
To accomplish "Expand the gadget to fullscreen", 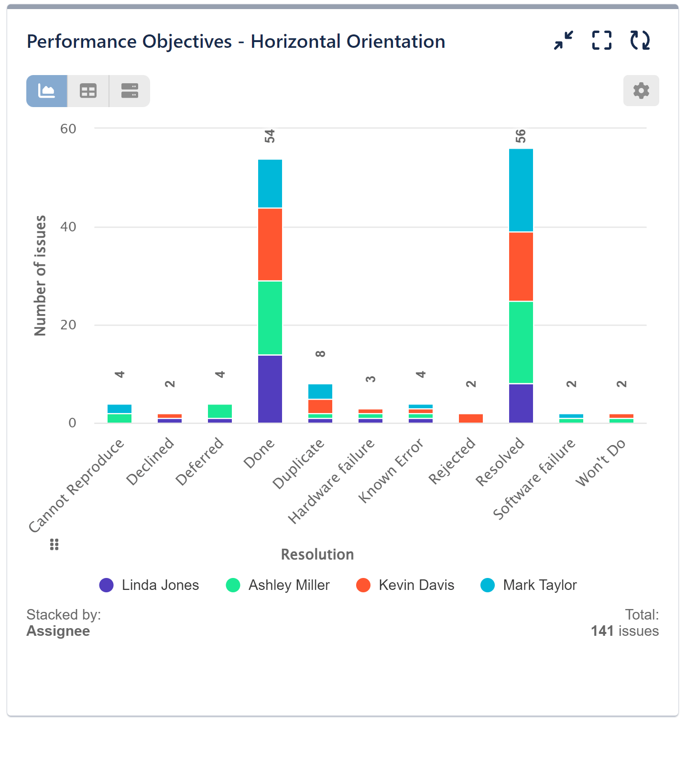I will [x=601, y=41].
